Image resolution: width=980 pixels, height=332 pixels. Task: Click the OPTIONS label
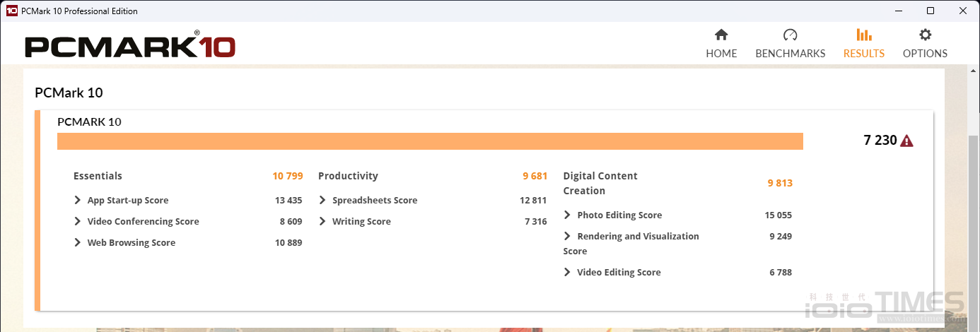click(925, 54)
